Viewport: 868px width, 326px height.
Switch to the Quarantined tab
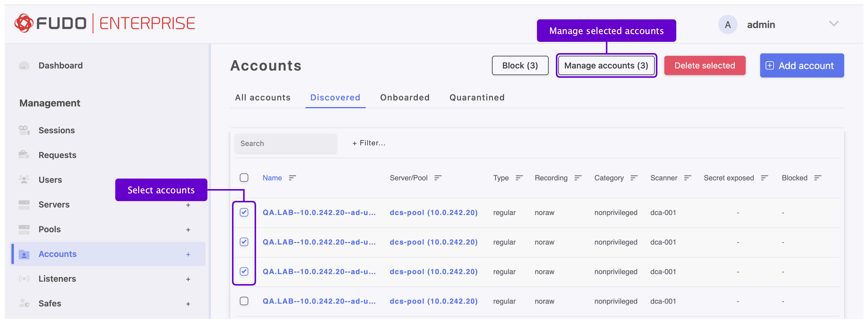pyautogui.click(x=476, y=97)
